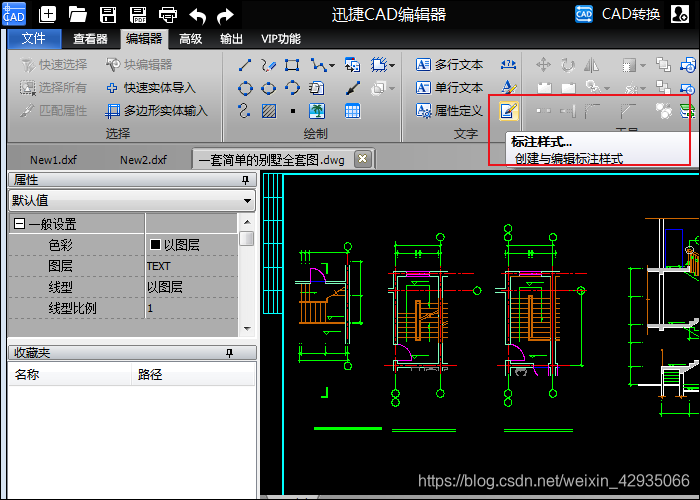
Task: Open the dimension style (标注样式) icon
Action: [x=509, y=111]
